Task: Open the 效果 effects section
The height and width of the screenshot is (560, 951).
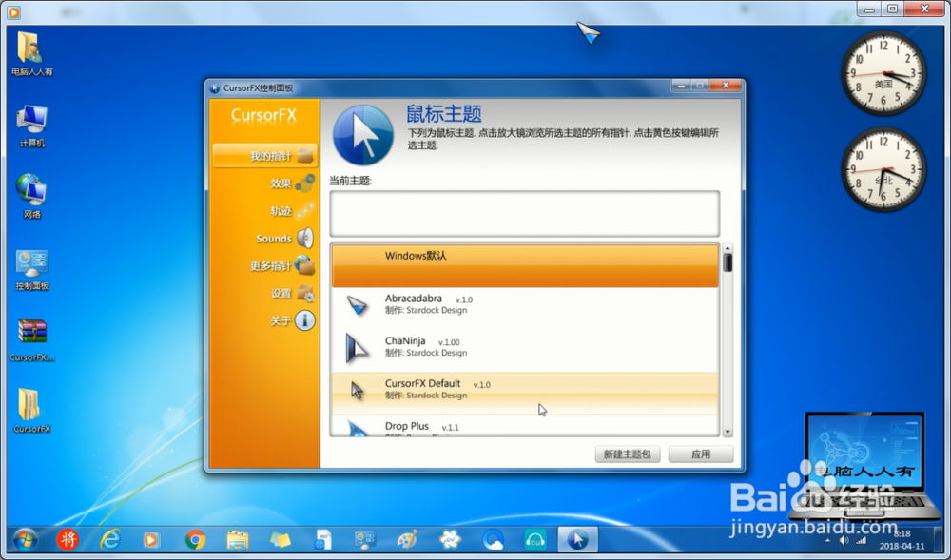Action: 281,183
